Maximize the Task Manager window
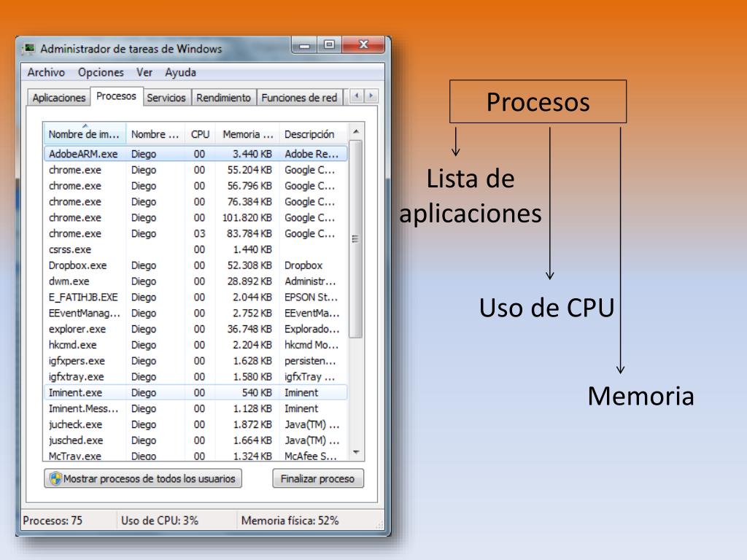This screenshot has height=560, width=747. (x=329, y=45)
